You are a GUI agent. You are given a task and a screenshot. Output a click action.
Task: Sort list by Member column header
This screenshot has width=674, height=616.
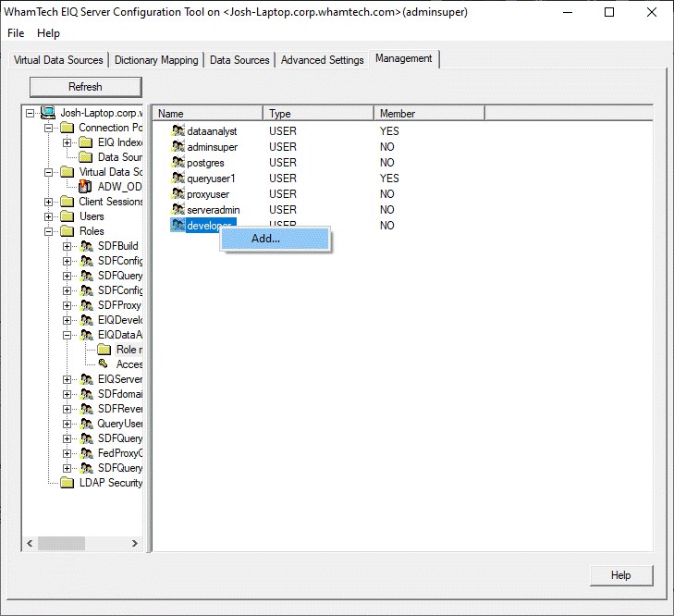click(429, 114)
